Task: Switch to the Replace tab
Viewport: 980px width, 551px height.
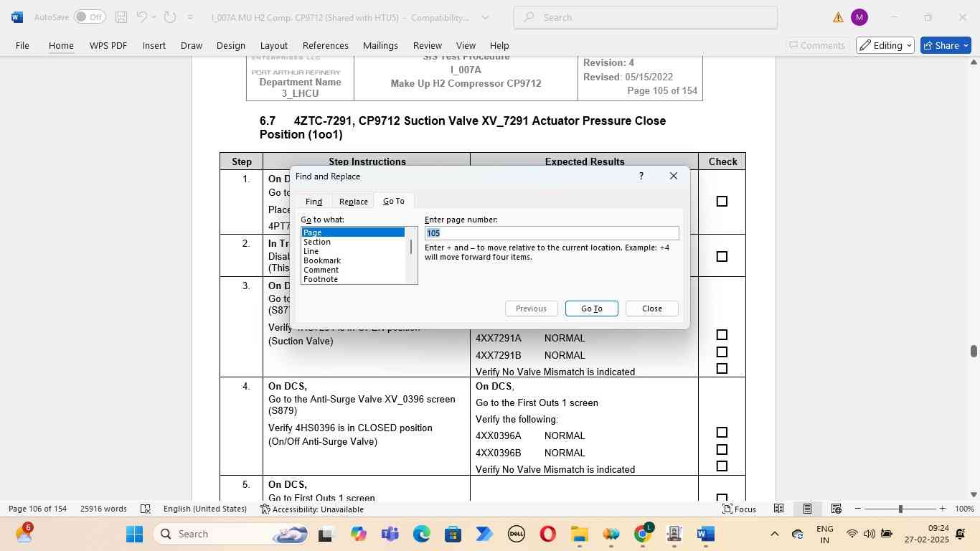Action: tap(353, 202)
